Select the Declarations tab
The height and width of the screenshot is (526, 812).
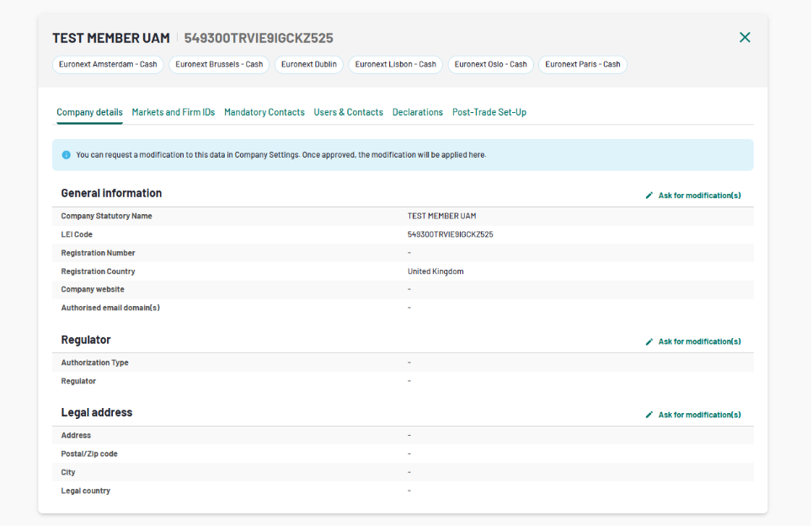[418, 112]
